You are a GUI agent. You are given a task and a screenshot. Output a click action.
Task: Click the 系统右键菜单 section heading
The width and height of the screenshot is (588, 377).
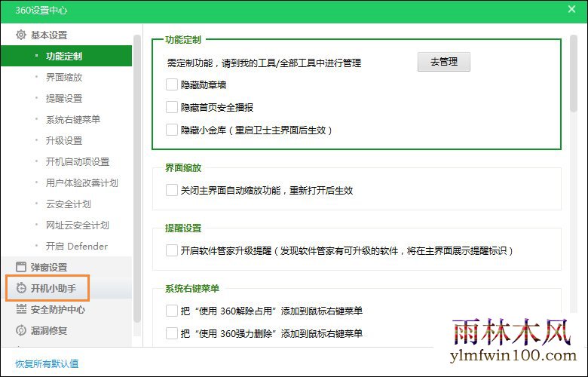click(x=192, y=289)
